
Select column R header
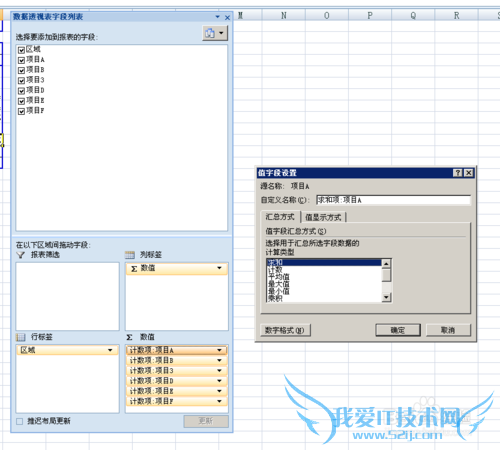[456, 15]
